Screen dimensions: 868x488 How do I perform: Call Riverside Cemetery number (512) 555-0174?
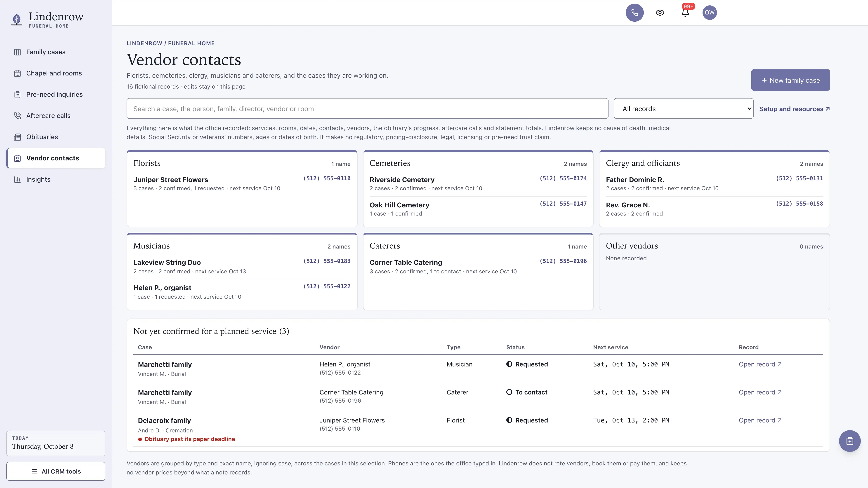563,178
